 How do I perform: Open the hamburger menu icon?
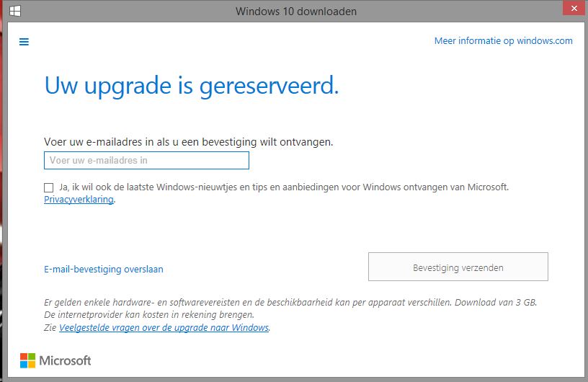point(24,42)
